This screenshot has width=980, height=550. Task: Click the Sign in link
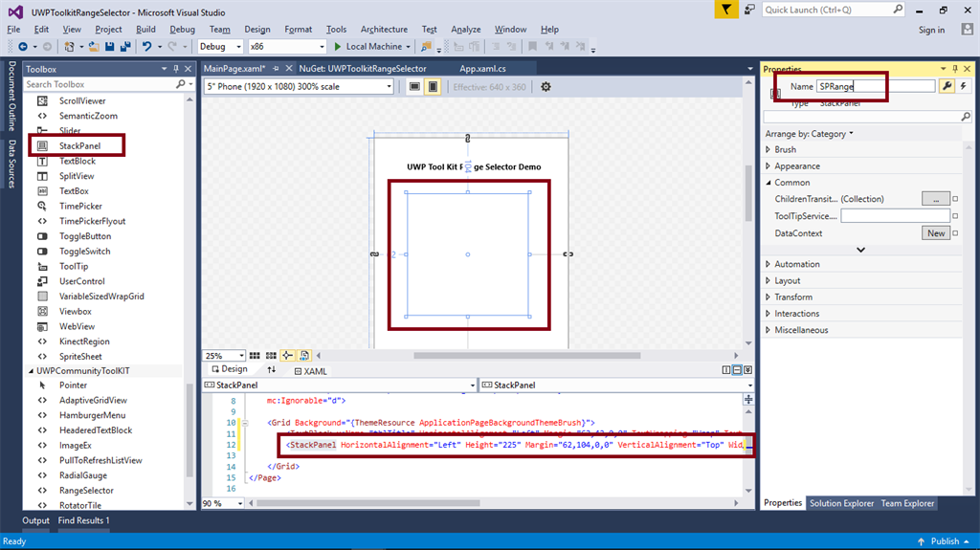[931, 30]
